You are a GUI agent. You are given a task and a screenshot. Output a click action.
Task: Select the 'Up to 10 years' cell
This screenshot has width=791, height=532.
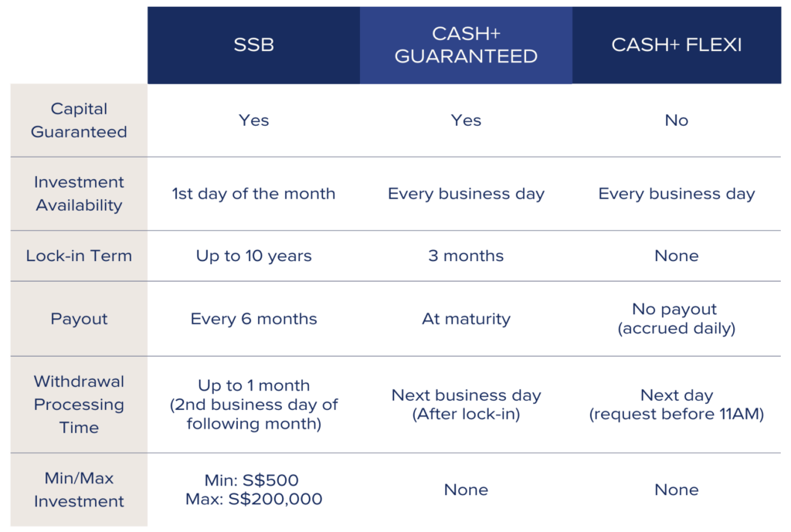point(253,256)
